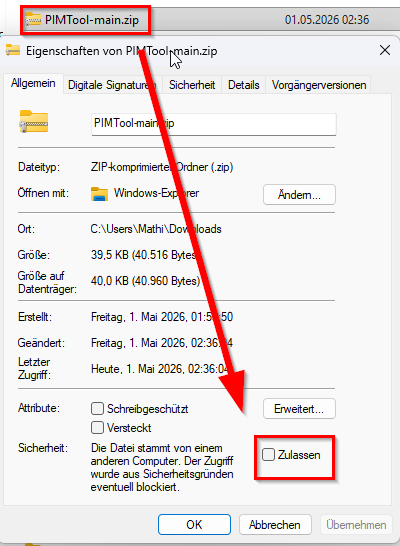Click the Ändern... button

[x=299, y=195]
